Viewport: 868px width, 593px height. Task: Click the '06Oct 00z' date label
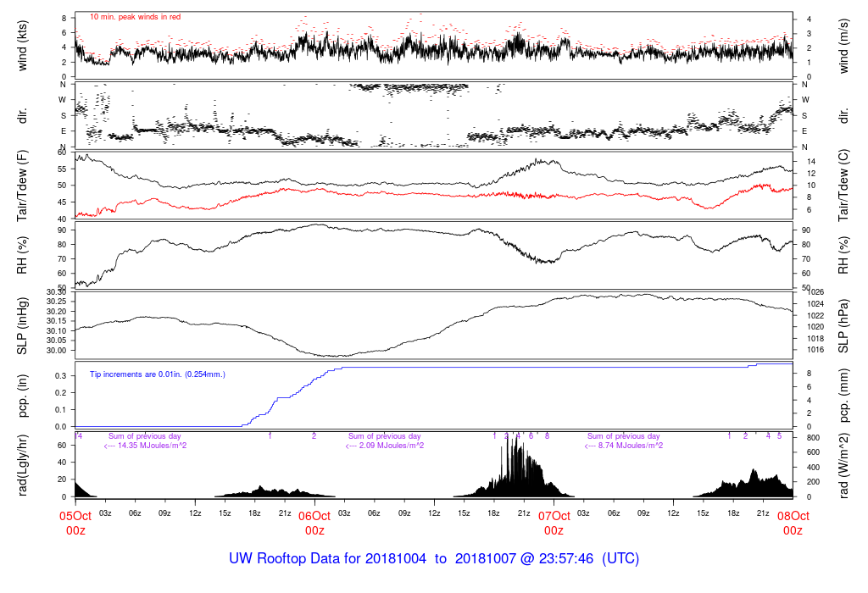coord(314,523)
